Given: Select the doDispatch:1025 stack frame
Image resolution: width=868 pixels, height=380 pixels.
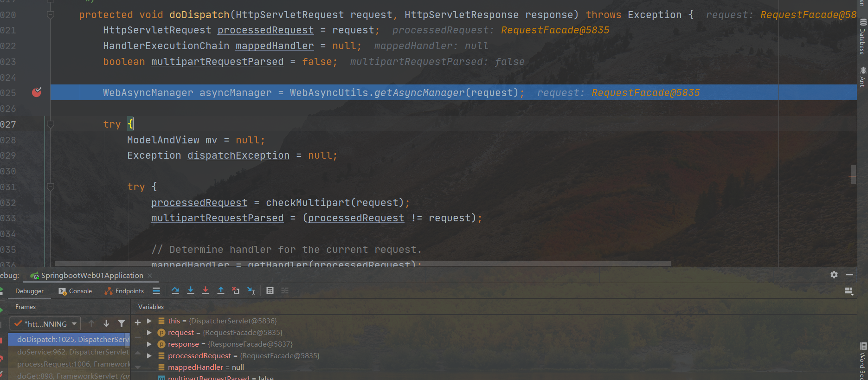Looking at the screenshot, I should [x=69, y=339].
